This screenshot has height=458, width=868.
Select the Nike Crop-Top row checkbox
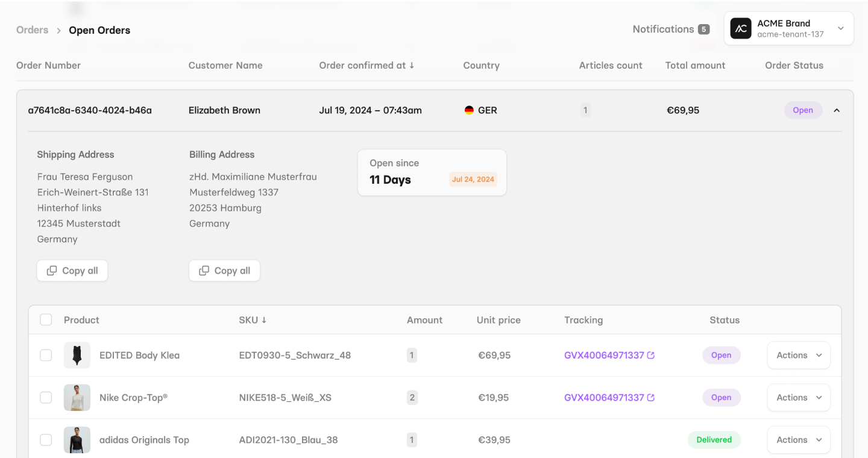coord(46,398)
